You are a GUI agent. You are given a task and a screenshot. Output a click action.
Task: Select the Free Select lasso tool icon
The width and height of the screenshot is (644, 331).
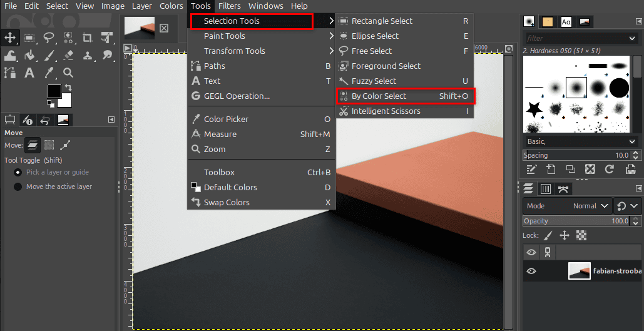[x=49, y=38]
